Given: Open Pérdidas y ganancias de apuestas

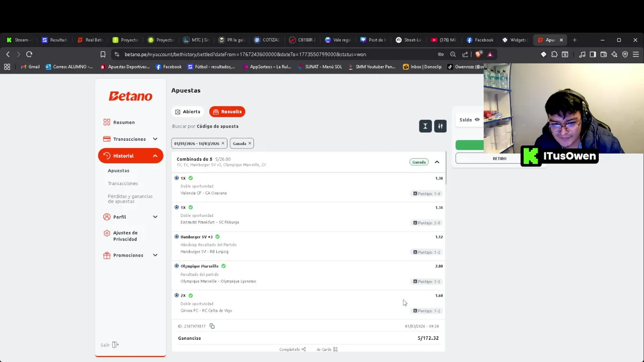Looking at the screenshot, I should (130, 199).
